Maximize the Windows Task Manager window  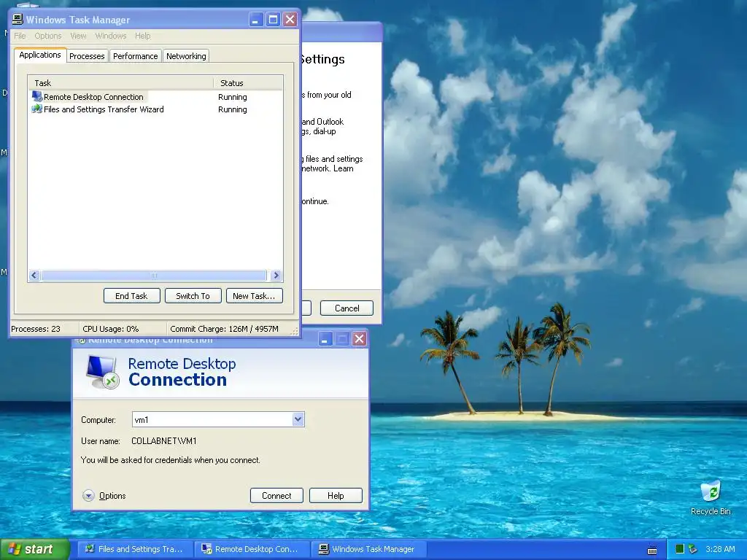pyautogui.click(x=273, y=20)
